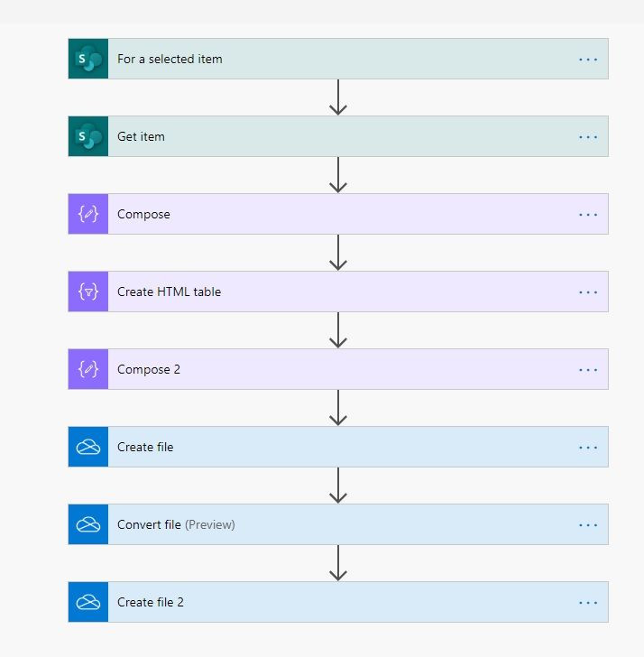Click SharePoint icon on Get item step
This screenshot has width=644, height=657.
tap(88, 136)
